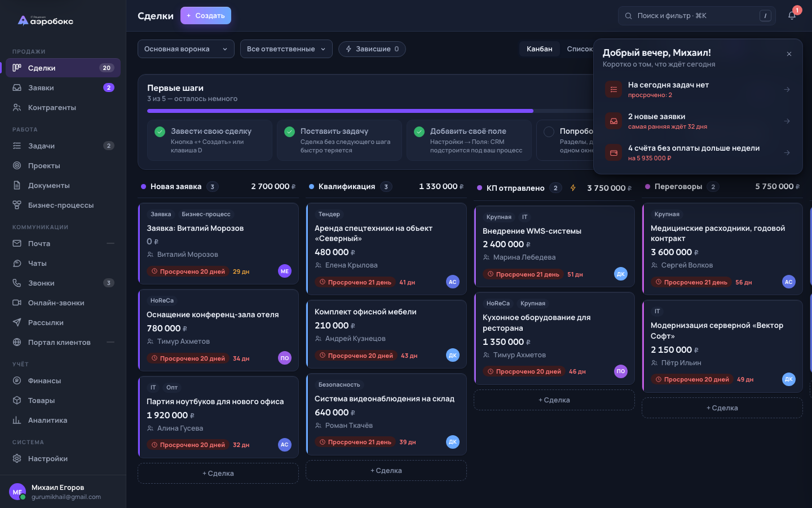
Task: Open Почта in the sidebar
Action: [x=63, y=243]
